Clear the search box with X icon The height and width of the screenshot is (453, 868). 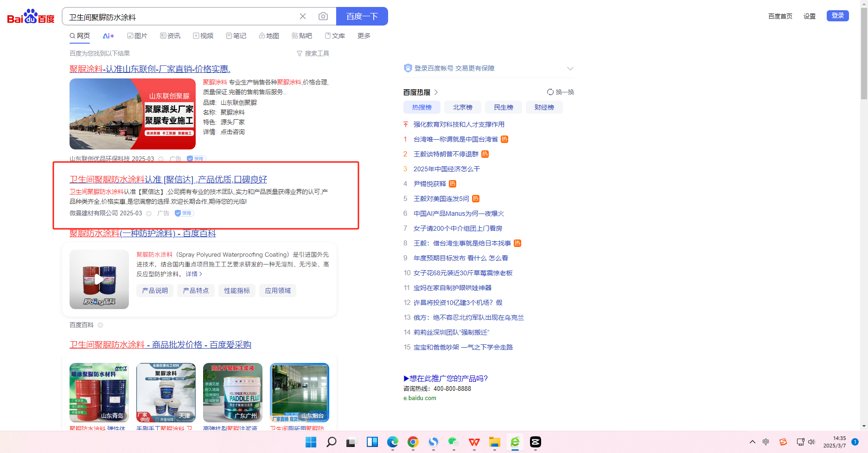(303, 17)
